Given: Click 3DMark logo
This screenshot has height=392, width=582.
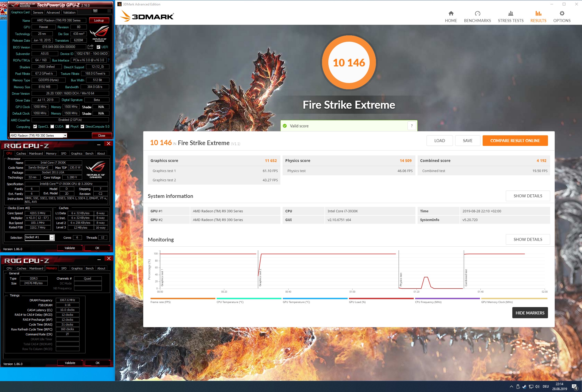Looking at the screenshot, I should point(147,16).
